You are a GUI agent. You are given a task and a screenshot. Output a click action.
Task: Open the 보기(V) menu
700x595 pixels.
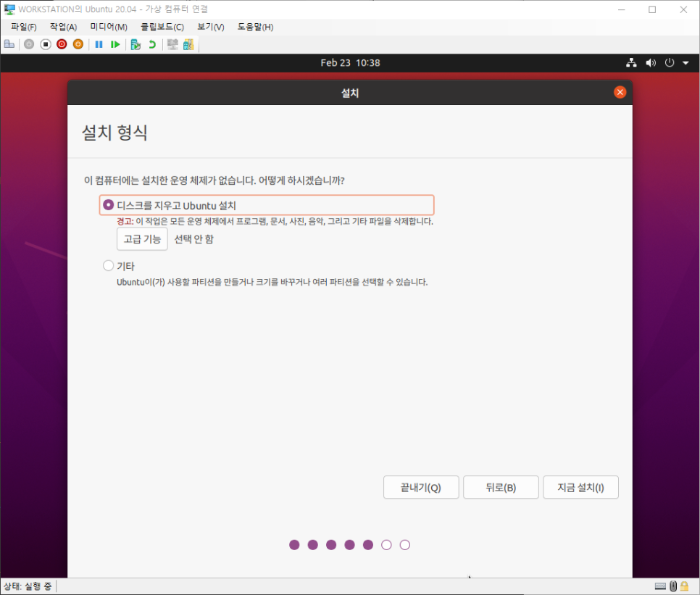211,28
